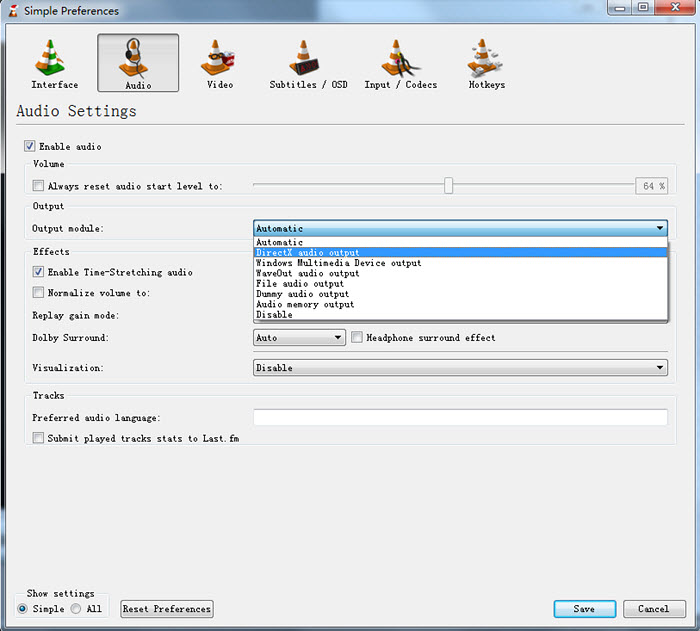Maximize the Simple Preferences window
Image resolution: width=700 pixels, height=631 pixels.
pos(643,7)
